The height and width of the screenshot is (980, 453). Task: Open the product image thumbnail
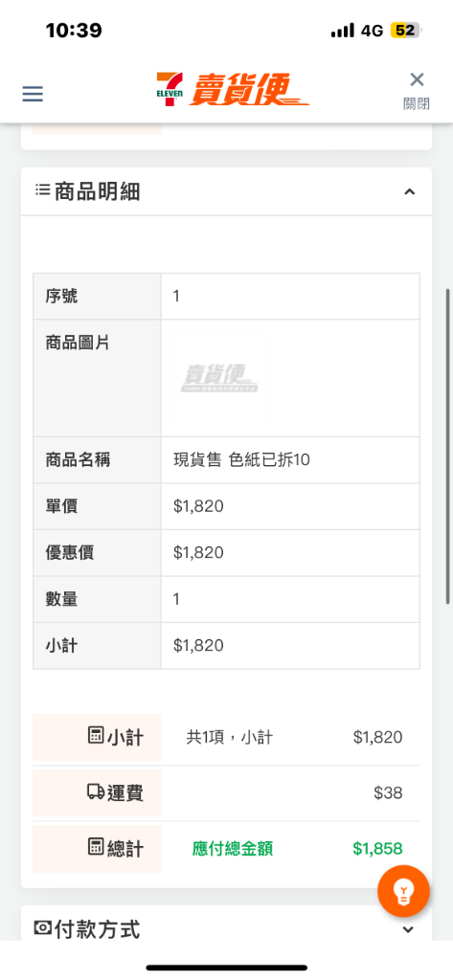tap(219, 378)
